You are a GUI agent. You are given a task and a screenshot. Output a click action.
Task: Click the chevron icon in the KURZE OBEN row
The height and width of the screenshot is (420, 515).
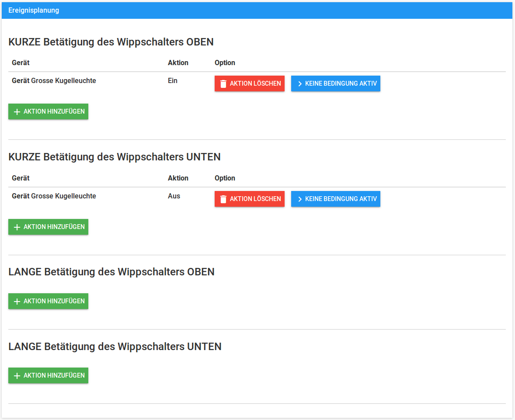coord(300,83)
